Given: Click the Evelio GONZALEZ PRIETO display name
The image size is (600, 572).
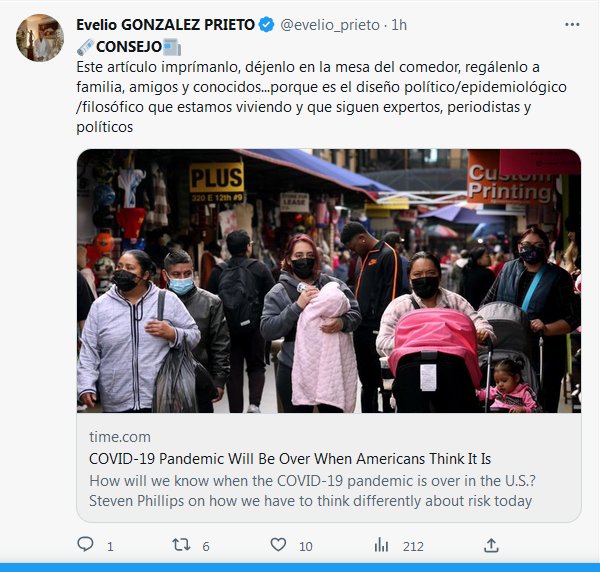Looking at the screenshot, I should [165, 25].
